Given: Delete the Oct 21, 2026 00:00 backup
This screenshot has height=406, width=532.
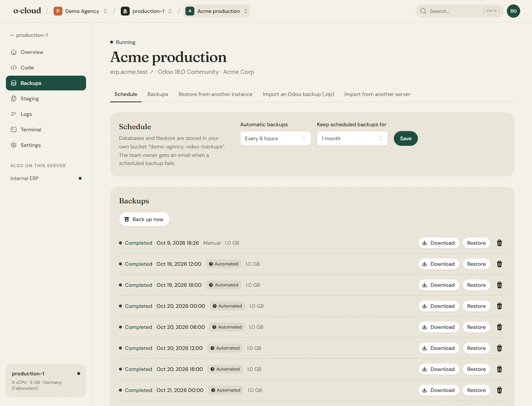Looking at the screenshot, I should [499, 390].
